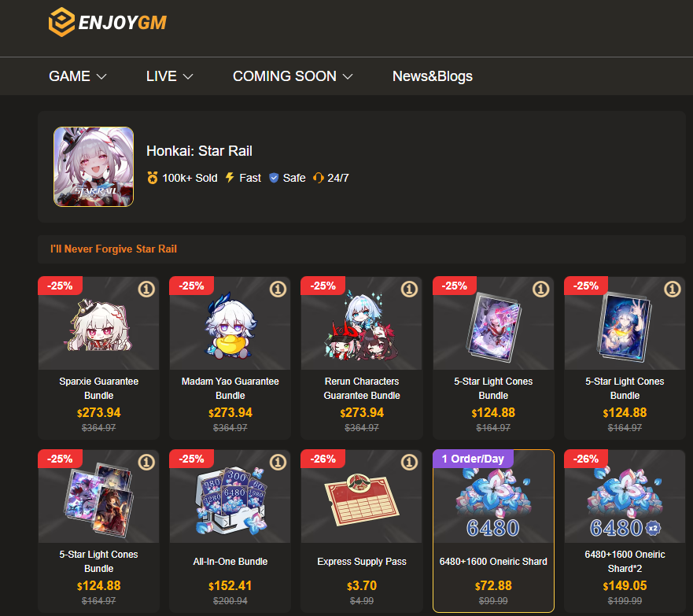Open the COMING SOON dropdown

click(x=293, y=76)
